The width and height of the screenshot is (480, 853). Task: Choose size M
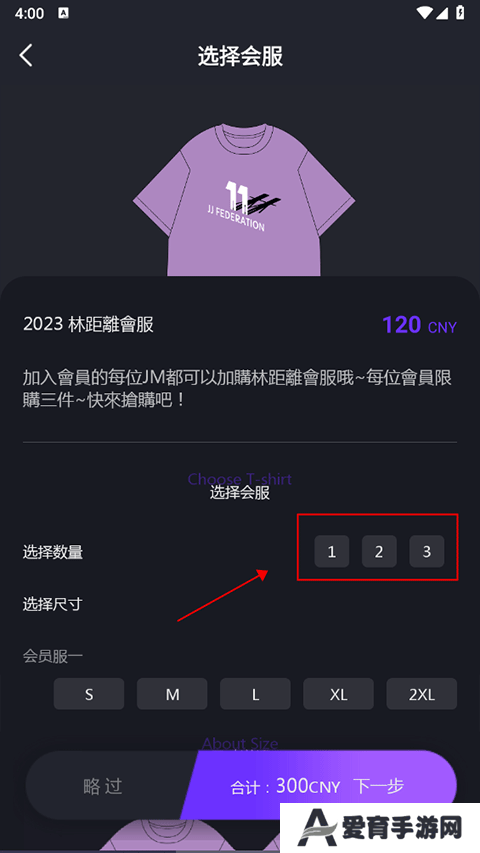point(172,694)
